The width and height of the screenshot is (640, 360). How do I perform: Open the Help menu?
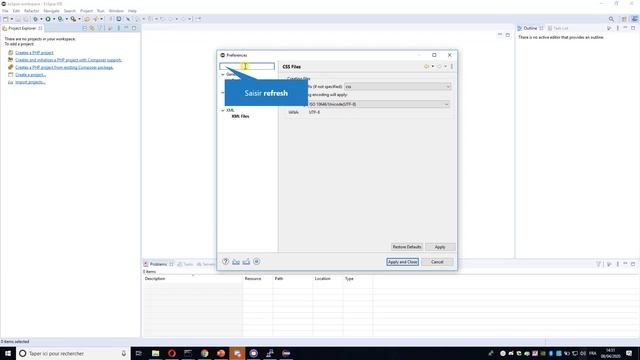point(132,11)
